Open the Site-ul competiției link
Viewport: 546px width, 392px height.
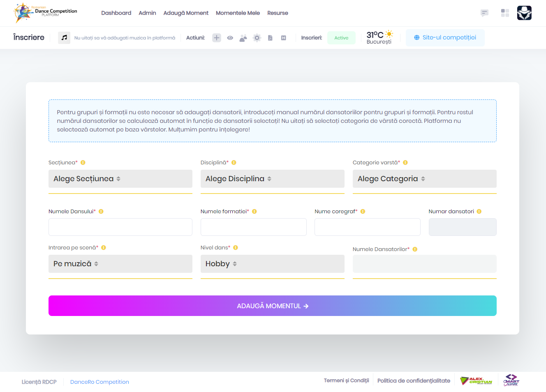[445, 38]
